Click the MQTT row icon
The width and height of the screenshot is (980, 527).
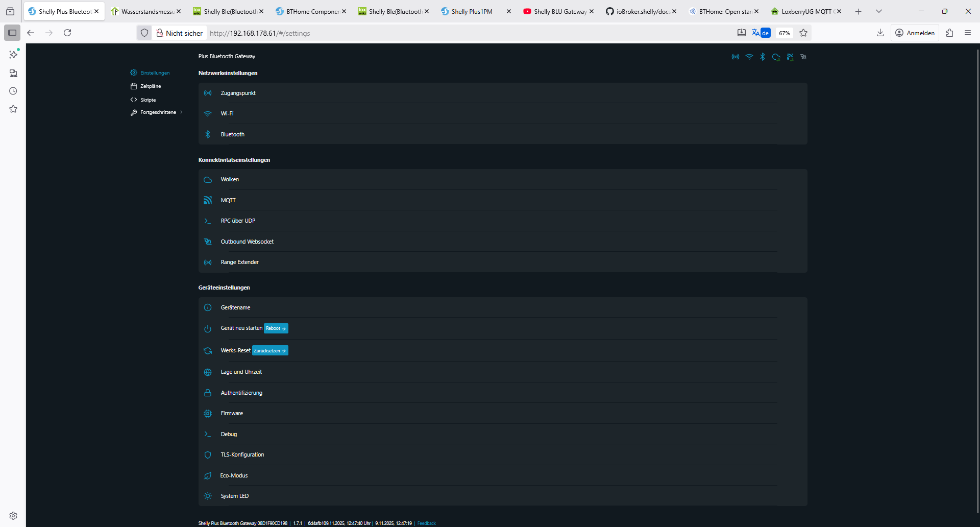[208, 200]
